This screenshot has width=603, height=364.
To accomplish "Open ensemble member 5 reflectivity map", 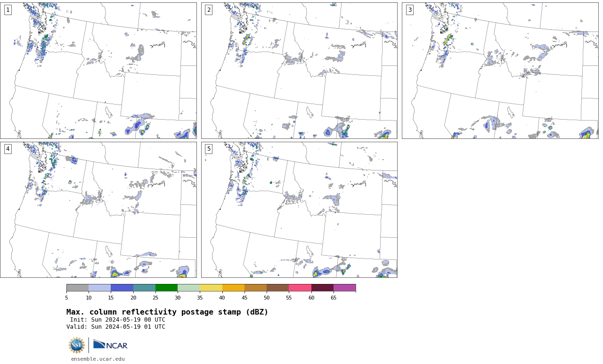I will pyautogui.click(x=299, y=210).
